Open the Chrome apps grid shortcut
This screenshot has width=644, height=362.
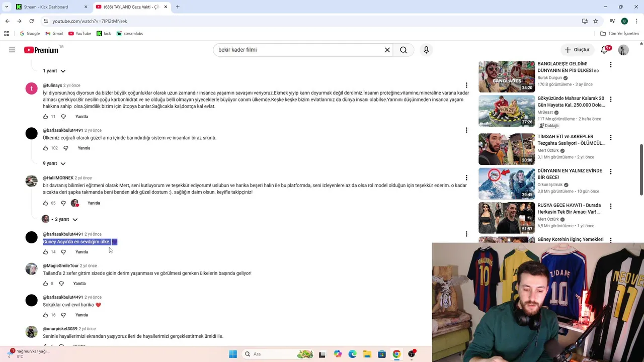tap(7, 34)
